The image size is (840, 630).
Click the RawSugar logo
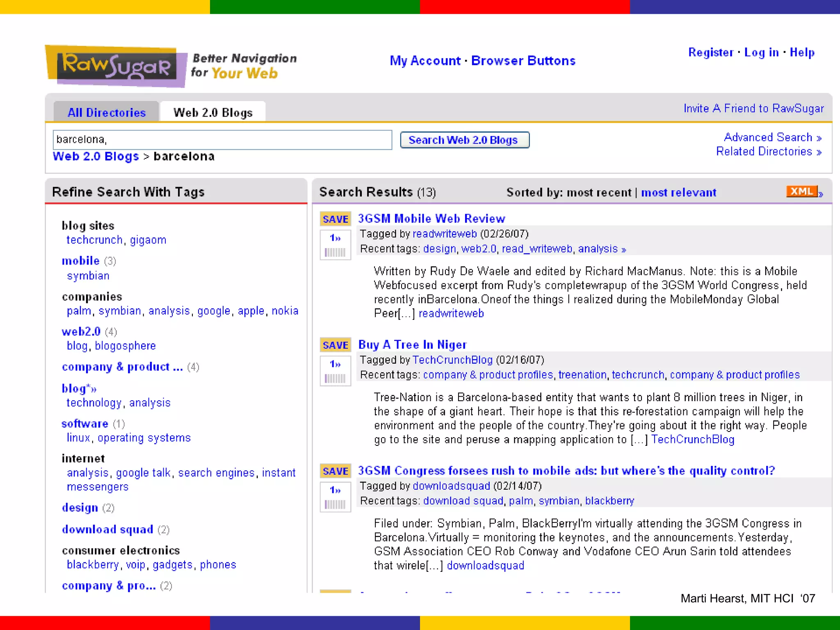tap(116, 66)
